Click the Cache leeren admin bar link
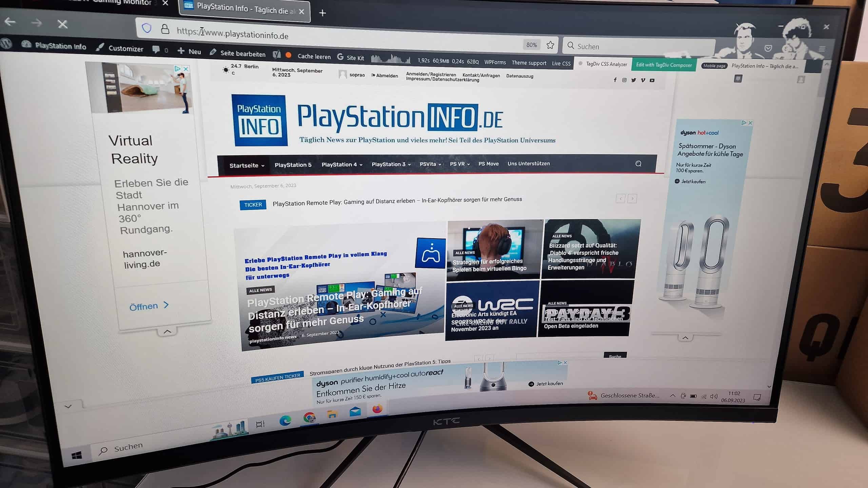The image size is (868, 488). [314, 57]
